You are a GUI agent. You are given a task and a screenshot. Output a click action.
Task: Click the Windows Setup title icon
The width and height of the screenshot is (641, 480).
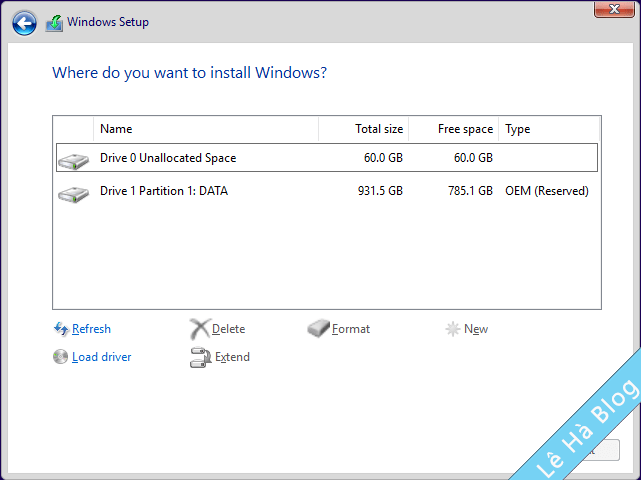point(54,23)
